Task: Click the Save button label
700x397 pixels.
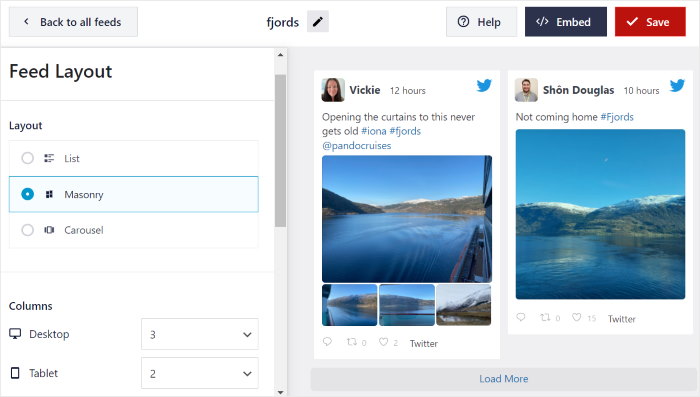Action: pyautogui.click(x=658, y=22)
